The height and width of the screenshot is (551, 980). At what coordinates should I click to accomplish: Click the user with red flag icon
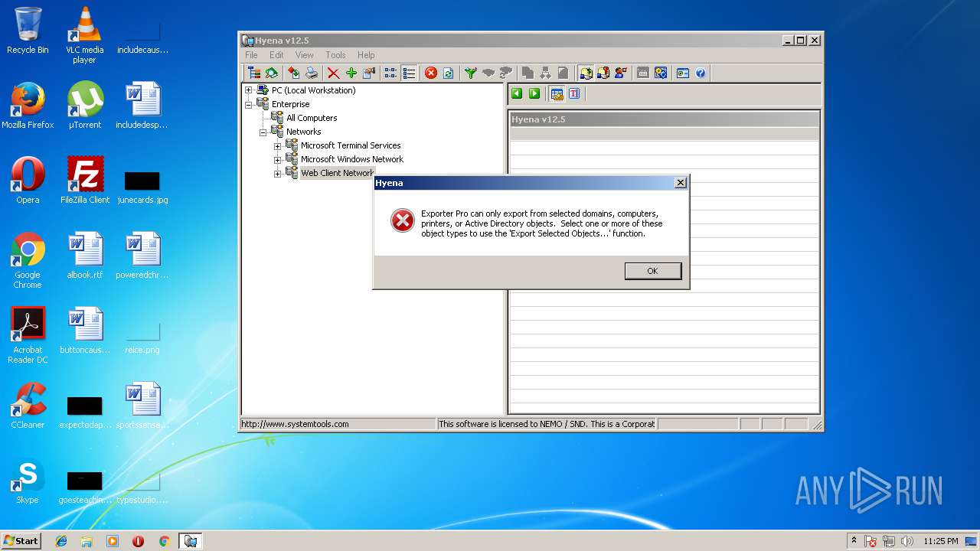pyautogui.click(x=621, y=73)
